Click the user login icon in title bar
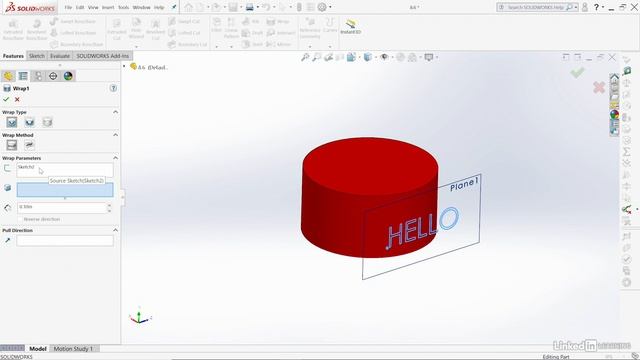Screen dimensions: 640x360 tap(585, 7)
